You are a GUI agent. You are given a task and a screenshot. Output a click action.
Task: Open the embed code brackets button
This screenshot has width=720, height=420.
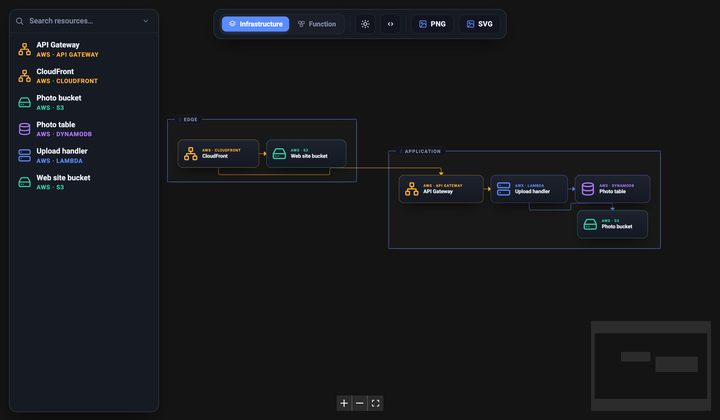pos(390,24)
